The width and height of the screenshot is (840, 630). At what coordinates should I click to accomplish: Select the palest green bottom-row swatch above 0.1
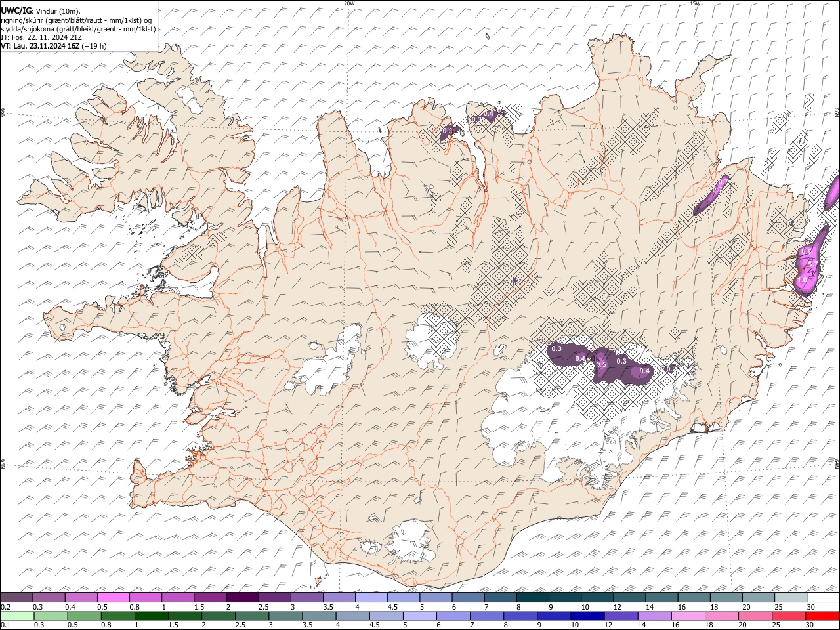click(17, 616)
